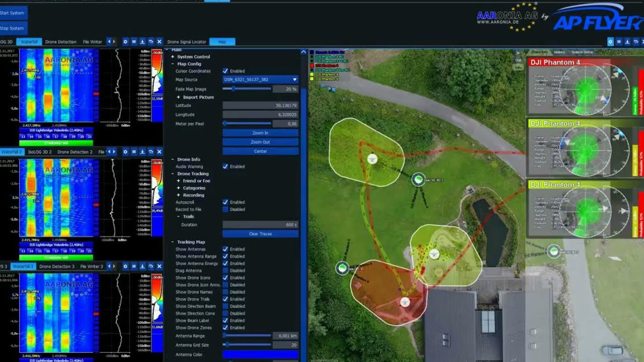
Task: Pause the Waterfall 3 panel
Action: [134, 266]
